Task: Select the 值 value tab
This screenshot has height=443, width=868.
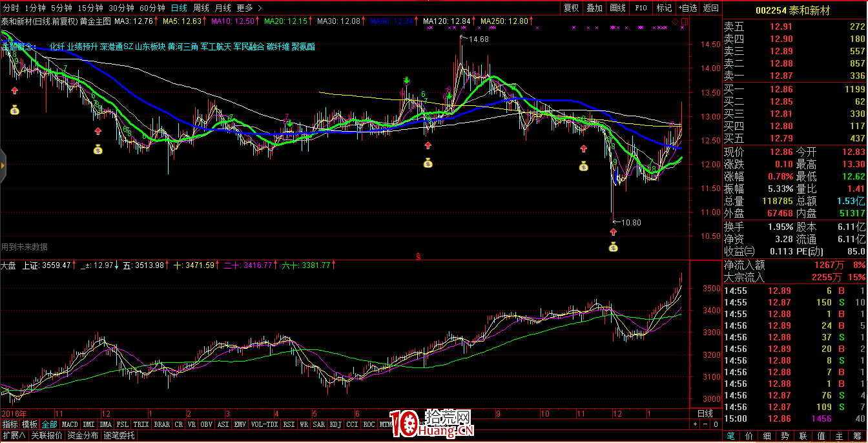Action: coord(821,437)
